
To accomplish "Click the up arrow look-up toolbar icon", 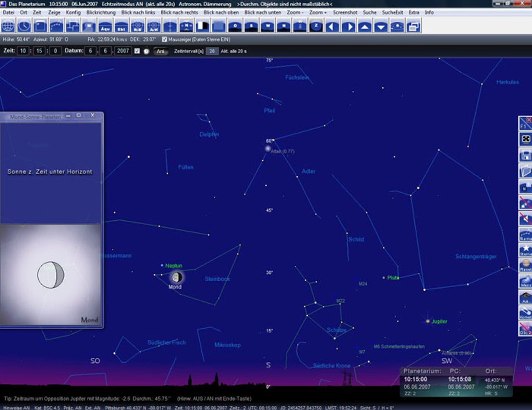I will click(x=365, y=26).
